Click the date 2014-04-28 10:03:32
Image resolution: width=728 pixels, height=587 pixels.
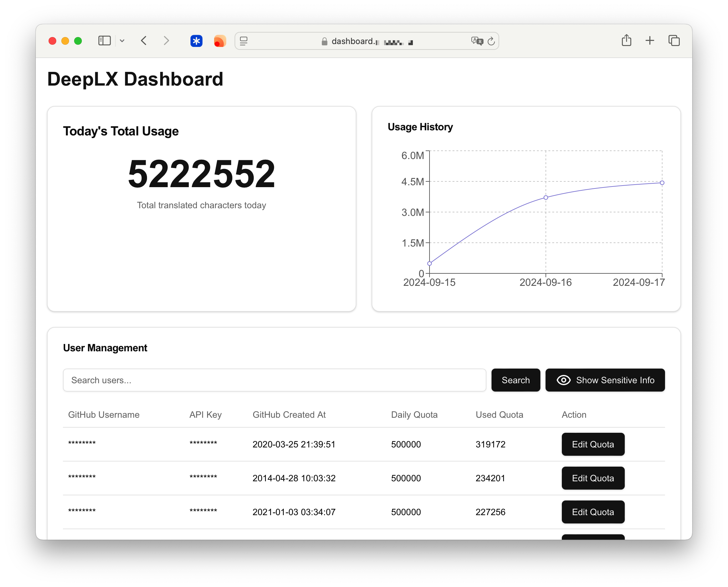294,478
